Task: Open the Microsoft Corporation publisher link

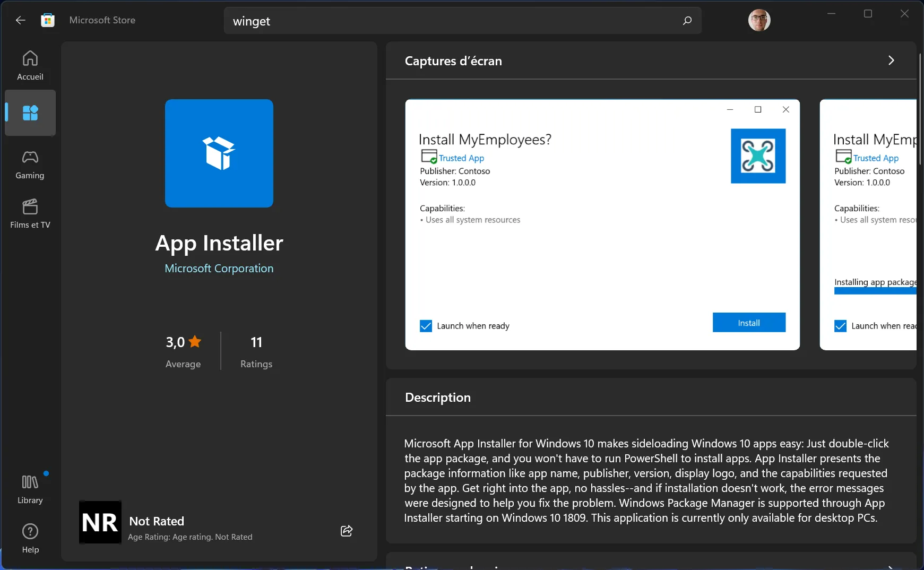Action: tap(219, 269)
